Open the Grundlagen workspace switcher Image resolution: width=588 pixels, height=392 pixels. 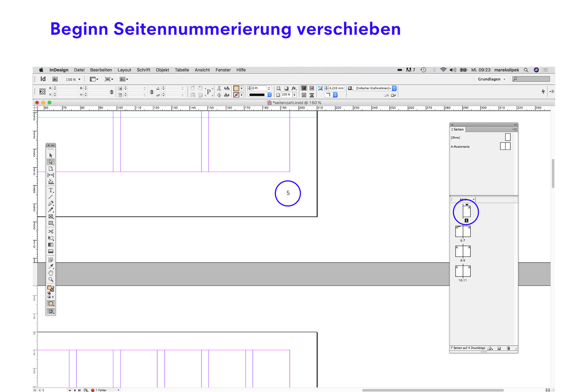492,79
